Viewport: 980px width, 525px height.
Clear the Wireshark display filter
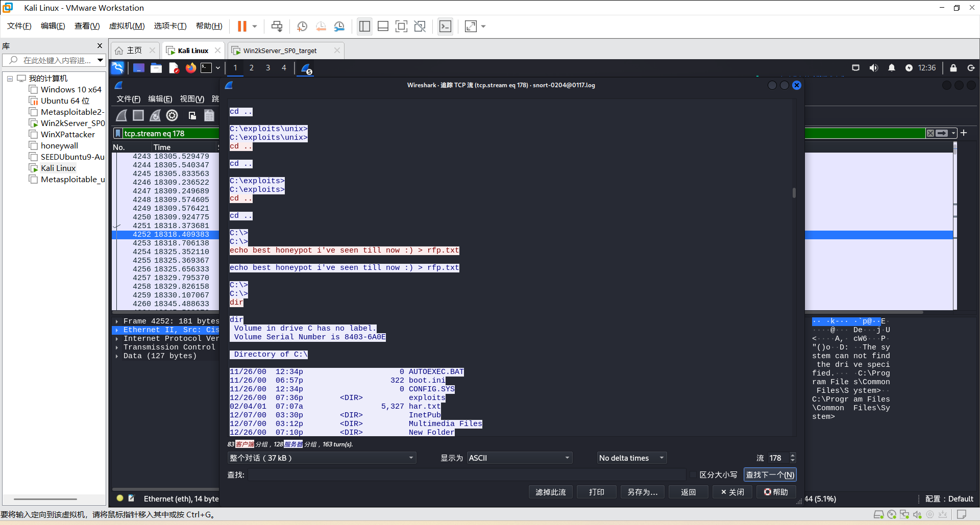[x=930, y=133]
